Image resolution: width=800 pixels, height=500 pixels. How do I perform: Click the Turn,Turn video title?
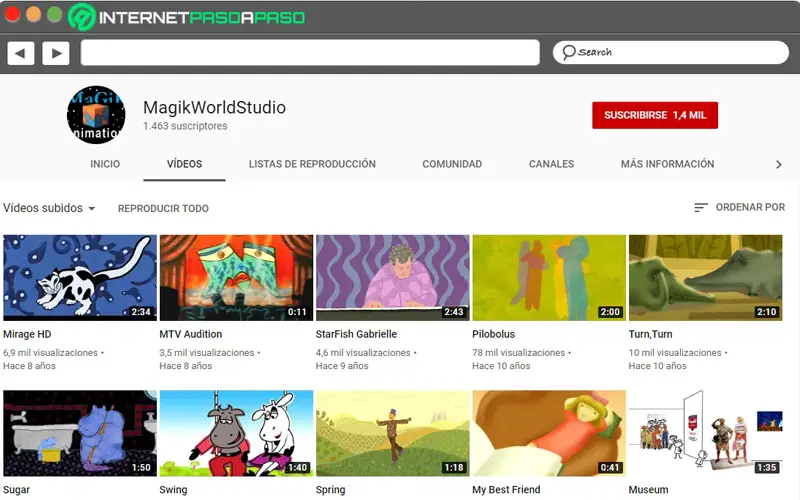651,334
